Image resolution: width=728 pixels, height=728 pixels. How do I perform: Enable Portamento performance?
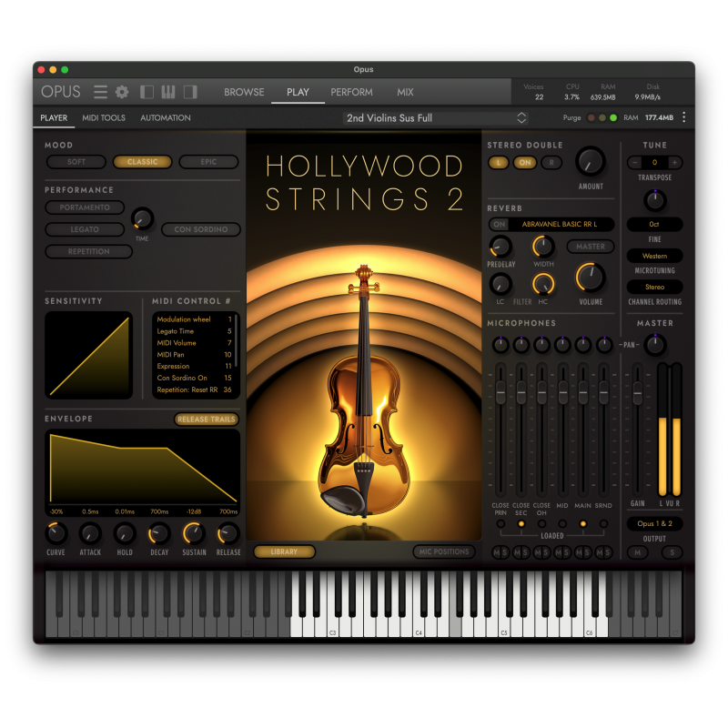pos(85,207)
